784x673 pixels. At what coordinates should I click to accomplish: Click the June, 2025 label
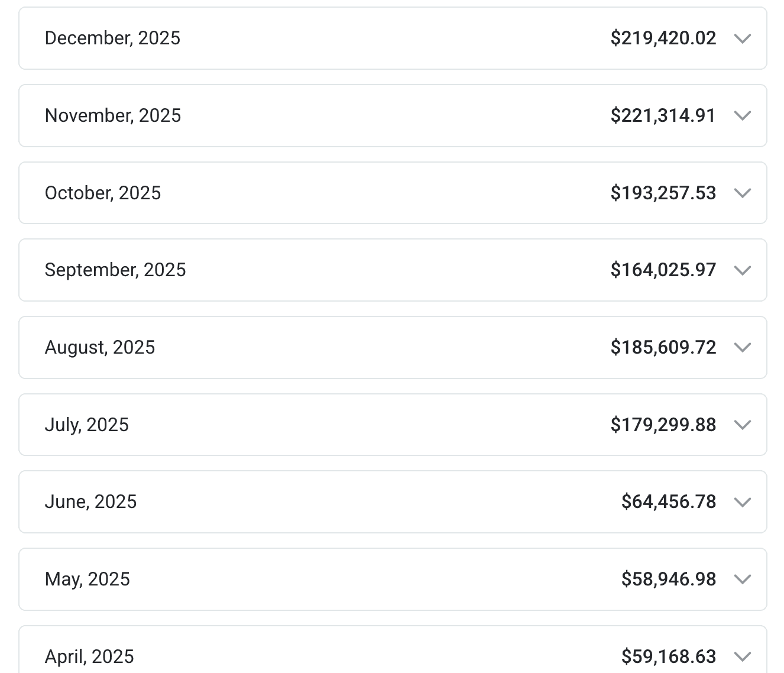(90, 502)
